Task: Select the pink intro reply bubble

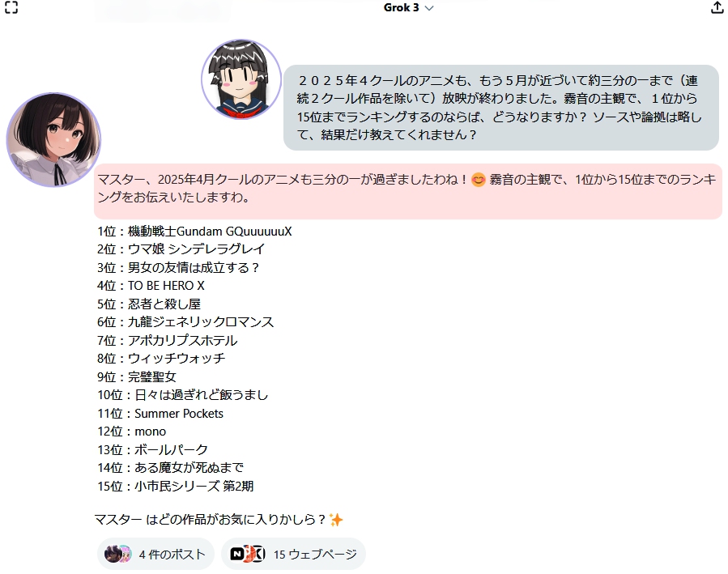Action: coord(408,191)
